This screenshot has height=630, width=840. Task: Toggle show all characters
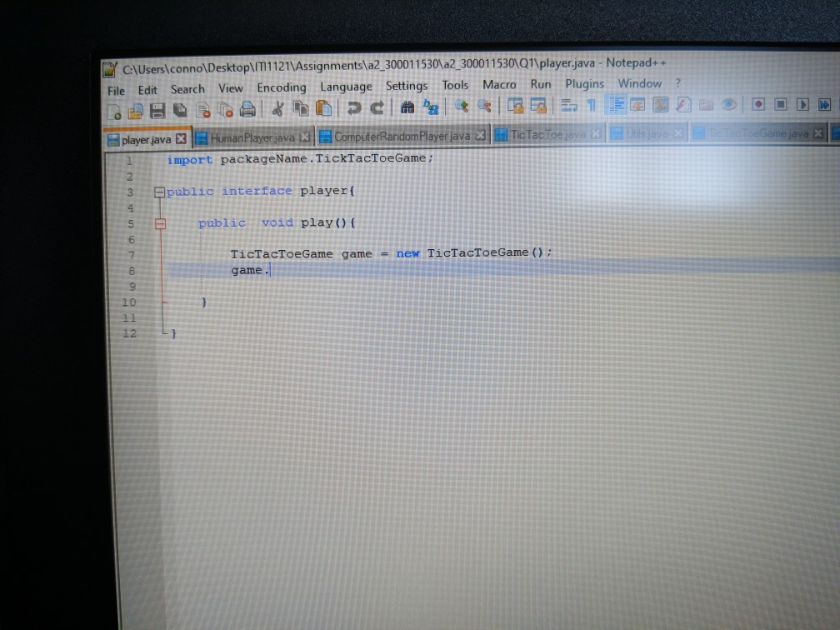[x=591, y=107]
